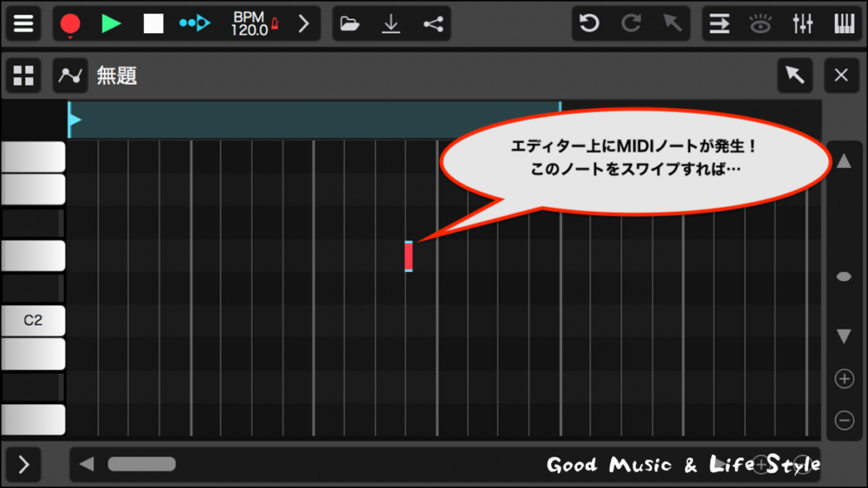Expand the transport bar chevron
Viewport: 868px width, 488px height.
tap(303, 24)
